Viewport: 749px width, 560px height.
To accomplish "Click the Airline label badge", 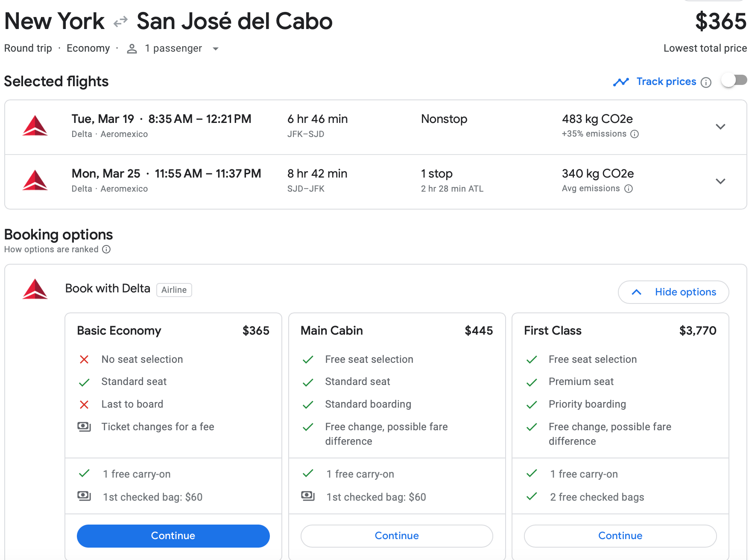I will [x=174, y=290].
